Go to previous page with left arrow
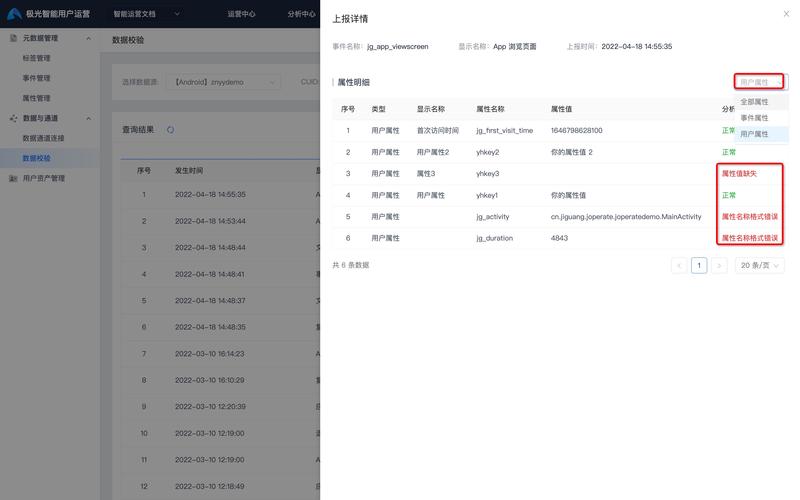 (x=679, y=265)
